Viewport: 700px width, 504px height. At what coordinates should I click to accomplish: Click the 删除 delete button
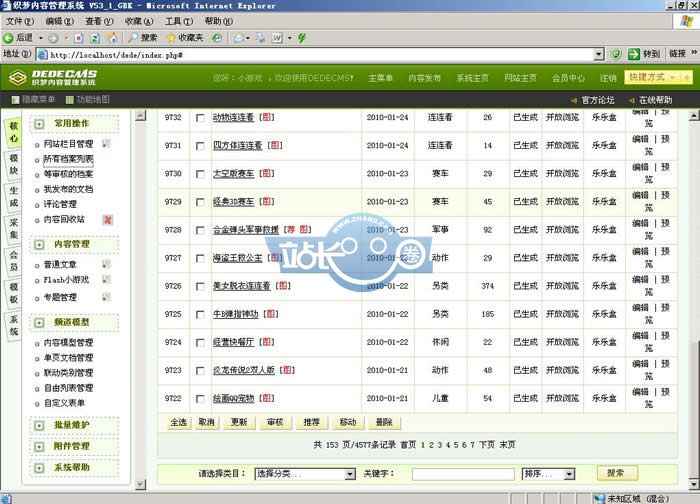pos(384,422)
